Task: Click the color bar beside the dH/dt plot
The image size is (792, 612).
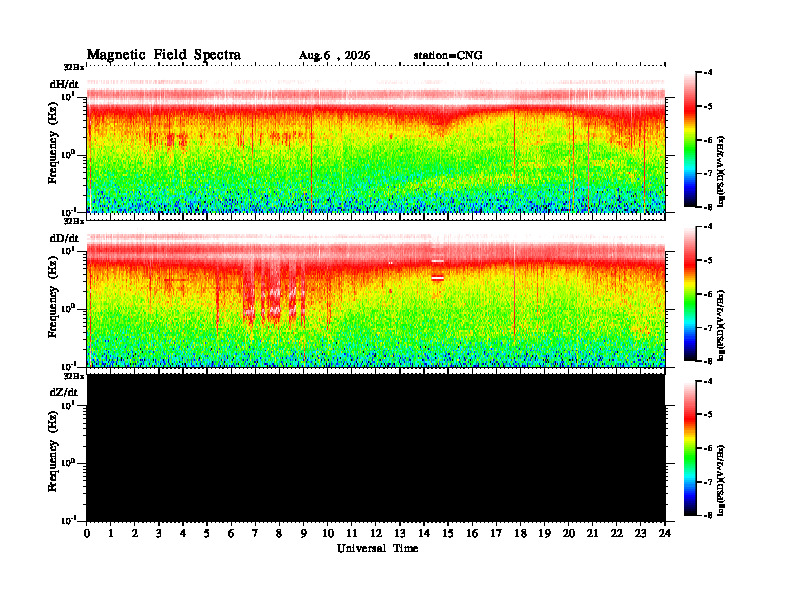Action: [690, 139]
